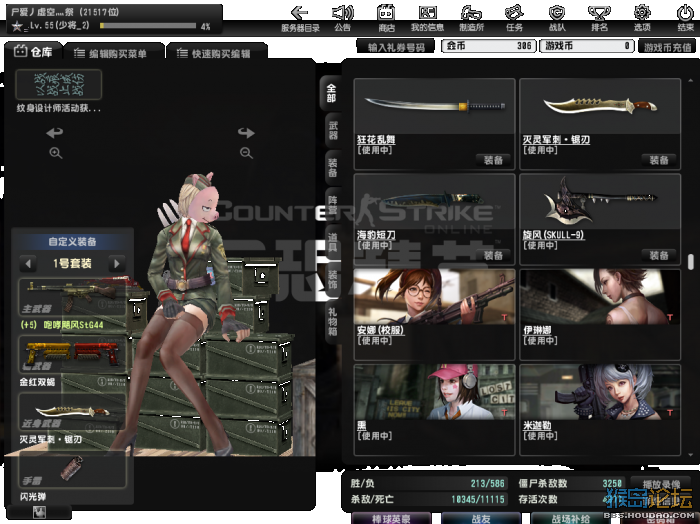Select the 全部 category tab
The image size is (700, 524).
332,93
